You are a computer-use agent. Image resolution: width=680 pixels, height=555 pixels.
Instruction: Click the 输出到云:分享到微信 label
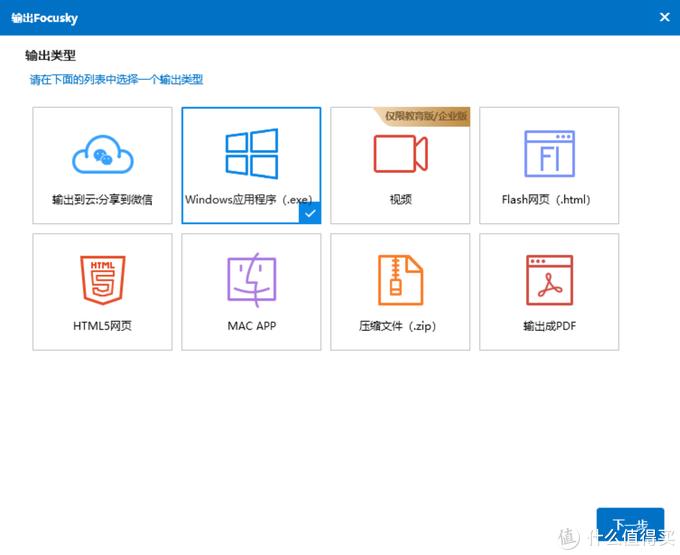tap(102, 199)
